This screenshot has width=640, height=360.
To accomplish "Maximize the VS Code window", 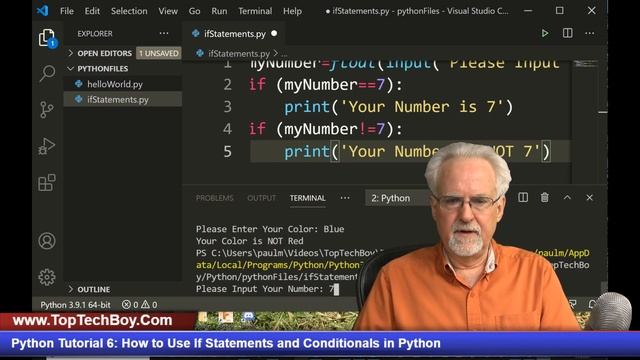I will click(x=560, y=11).
